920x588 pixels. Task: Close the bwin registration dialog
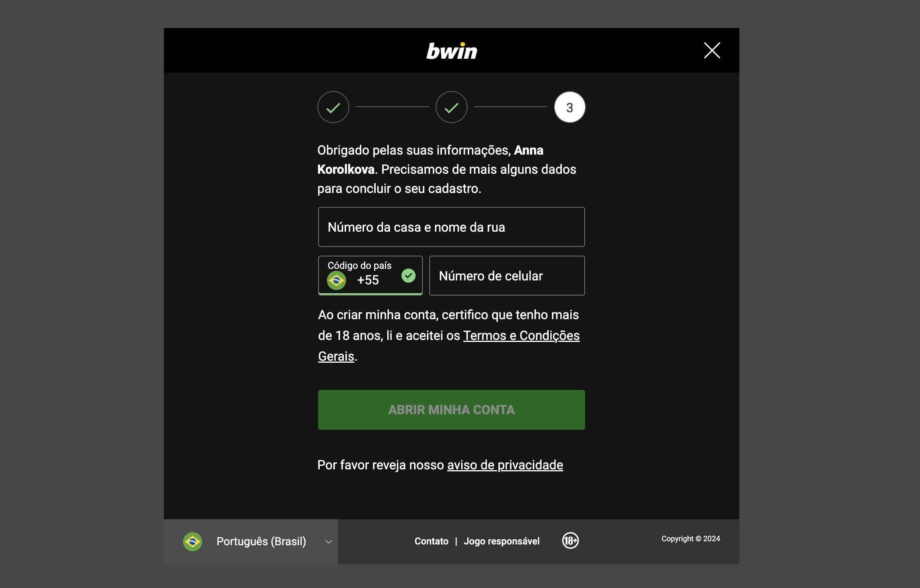pos(712,51)
